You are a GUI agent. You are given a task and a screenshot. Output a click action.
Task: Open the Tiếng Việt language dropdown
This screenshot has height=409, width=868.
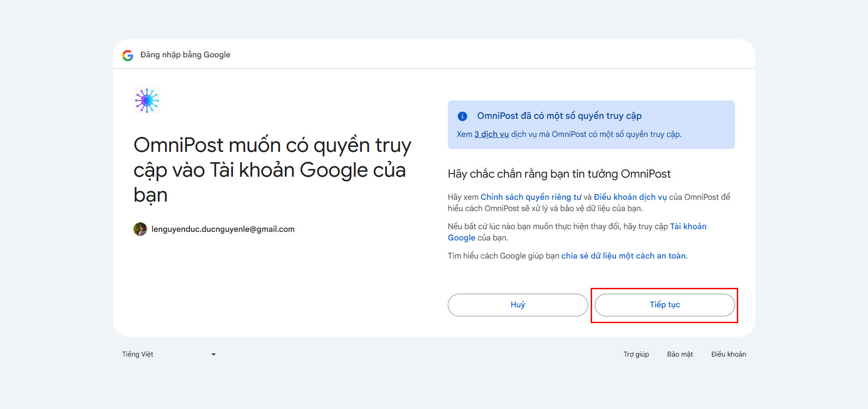pos(169,354)
